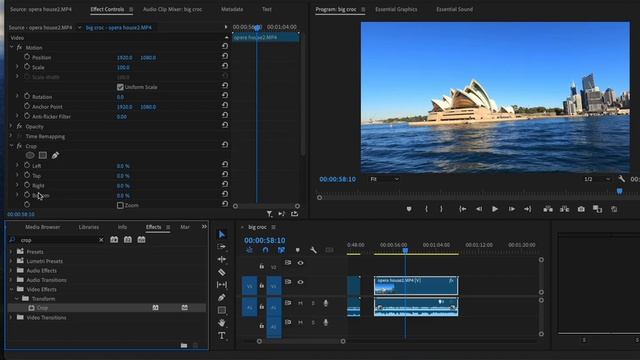640x360 pixels.
Task: Play video in Program monitor
Action: pyautogui.click(x=495, y=209)
